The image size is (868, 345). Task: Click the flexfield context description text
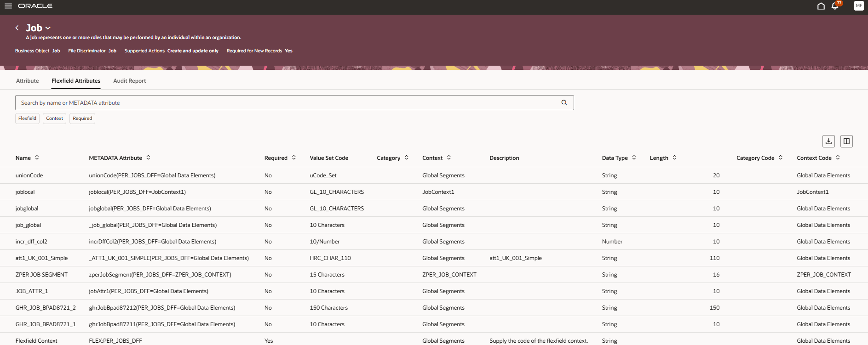tap(539, 341)
